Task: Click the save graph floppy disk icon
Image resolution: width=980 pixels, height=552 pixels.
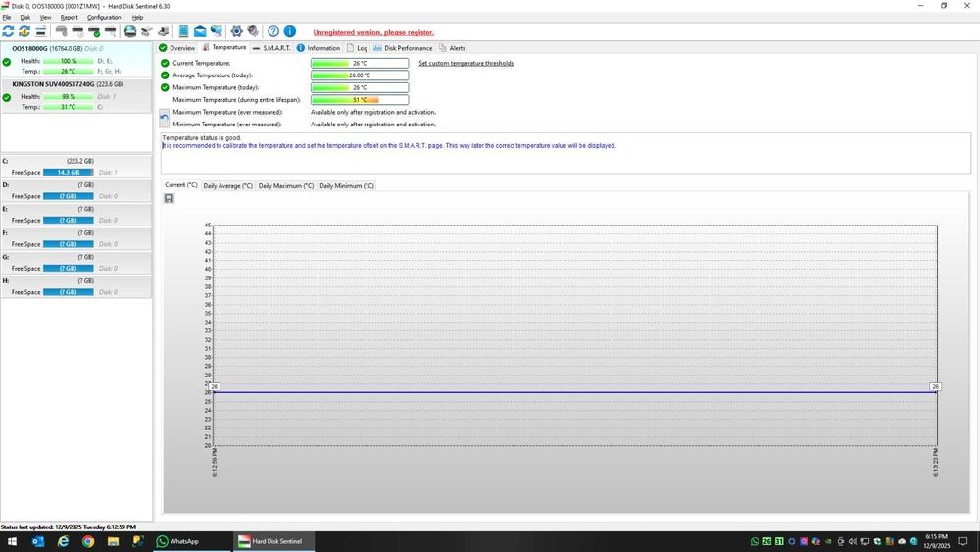Action: (169, 198)
